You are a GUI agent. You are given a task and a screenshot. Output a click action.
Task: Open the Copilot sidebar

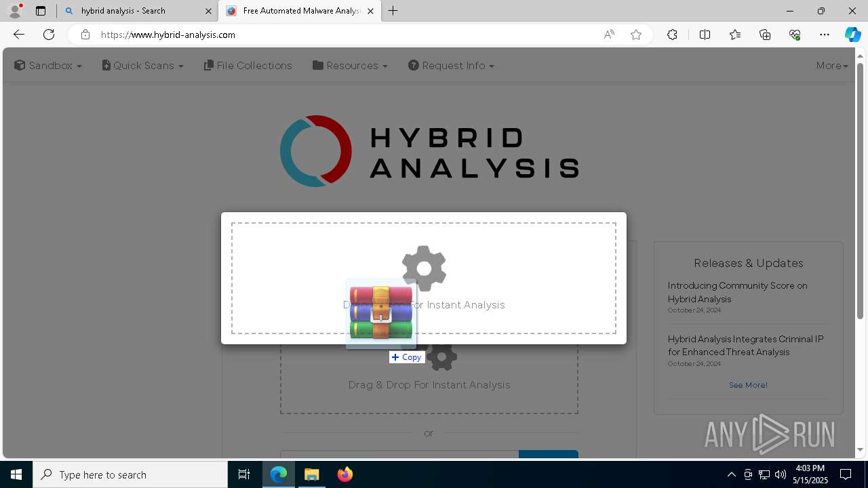pyautogui.click(x=853, y=35)
